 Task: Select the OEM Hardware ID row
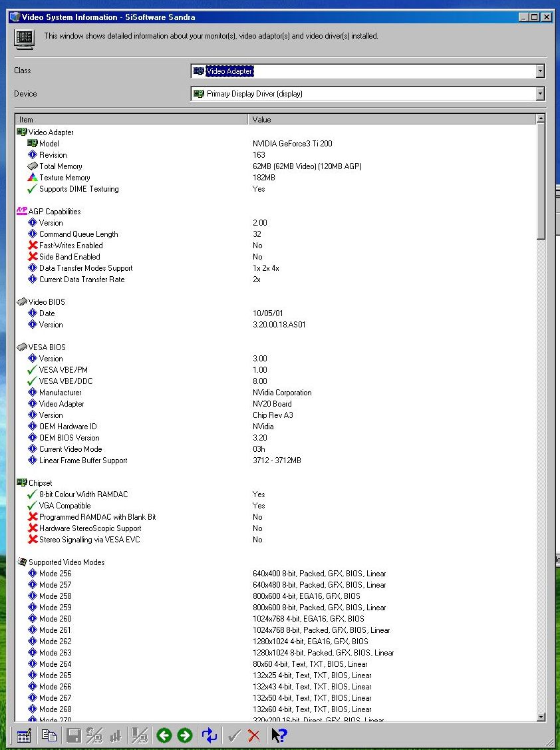(276, 426)
